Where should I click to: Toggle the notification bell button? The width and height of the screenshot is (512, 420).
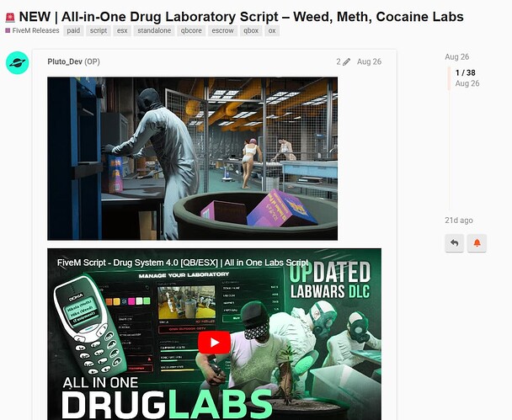point(477,243)
